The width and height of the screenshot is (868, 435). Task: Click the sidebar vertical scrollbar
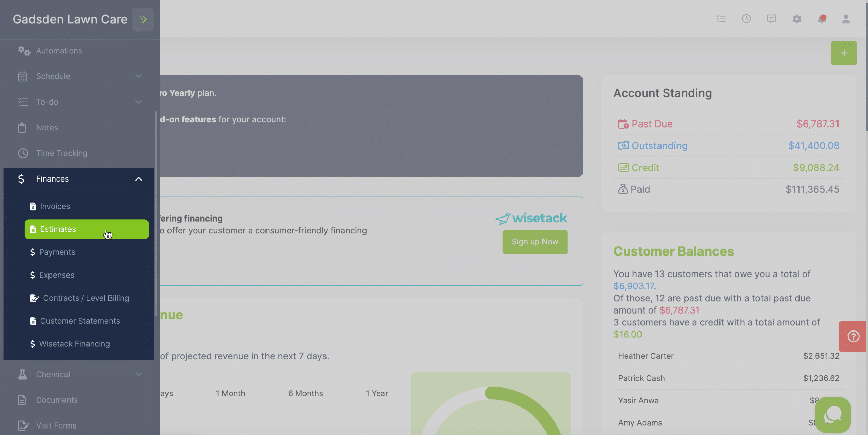point(156,214)
